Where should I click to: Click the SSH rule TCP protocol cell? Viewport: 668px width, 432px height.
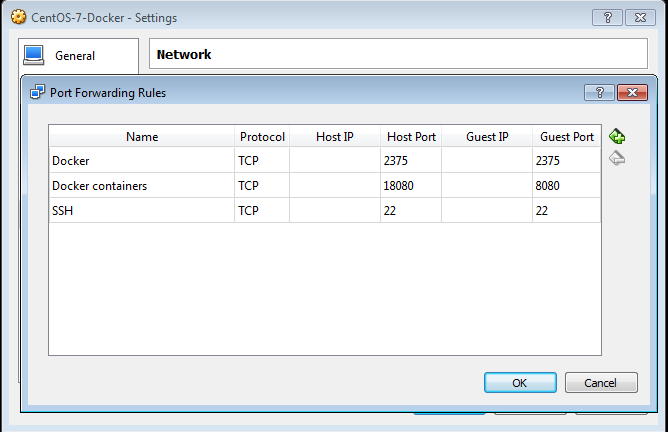click(262, 210)
